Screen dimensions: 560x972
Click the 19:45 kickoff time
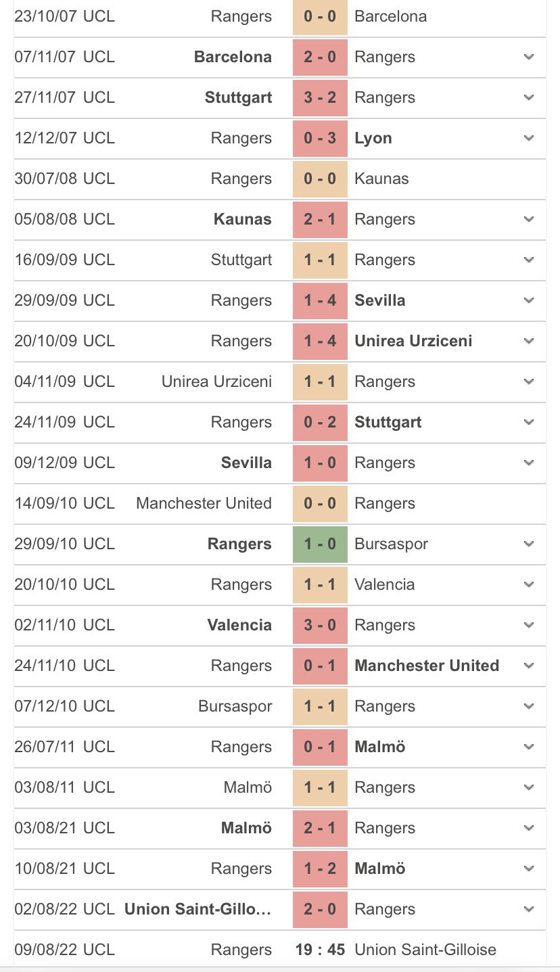pyautogui.click(x=320, y=950)
